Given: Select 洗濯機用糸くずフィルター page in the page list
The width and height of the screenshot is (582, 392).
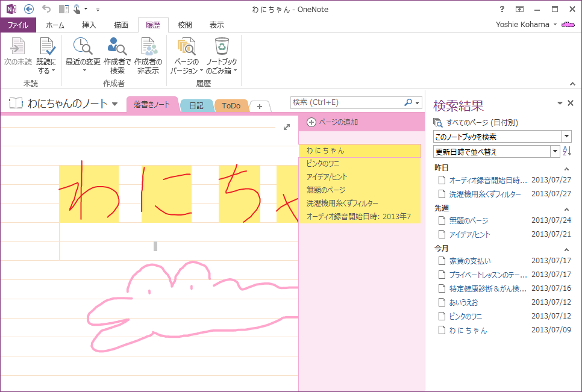Looking at the screenshot, I should coord(360,204).
